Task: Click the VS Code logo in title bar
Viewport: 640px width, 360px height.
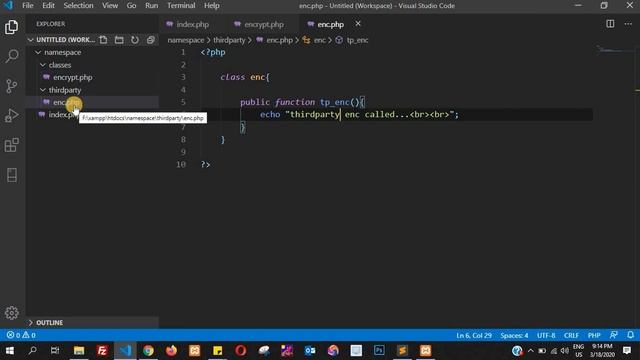Action: click(x=8, y=5)
